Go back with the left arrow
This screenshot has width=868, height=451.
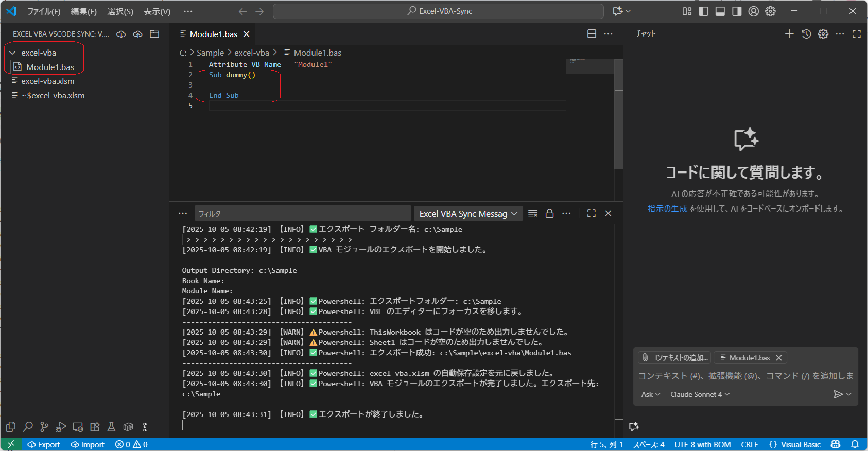coord(243,11)
